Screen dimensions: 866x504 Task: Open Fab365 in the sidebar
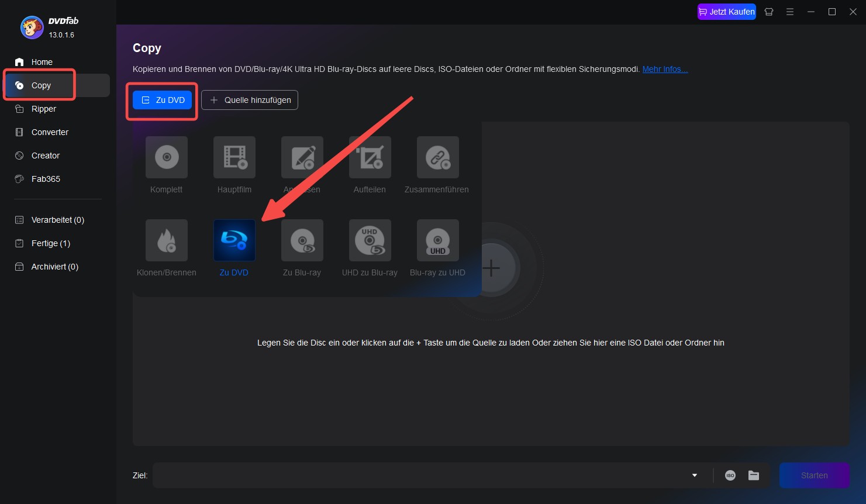pos(46,179)
